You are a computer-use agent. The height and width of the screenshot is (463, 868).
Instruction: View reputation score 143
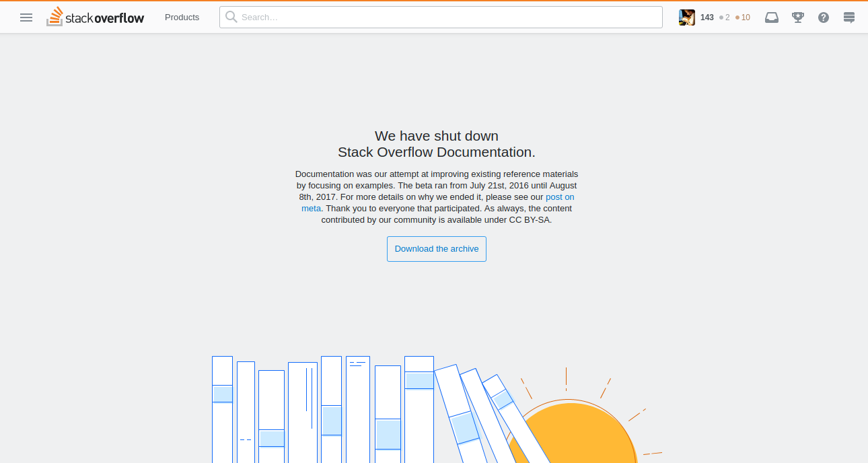click(707, 17)
